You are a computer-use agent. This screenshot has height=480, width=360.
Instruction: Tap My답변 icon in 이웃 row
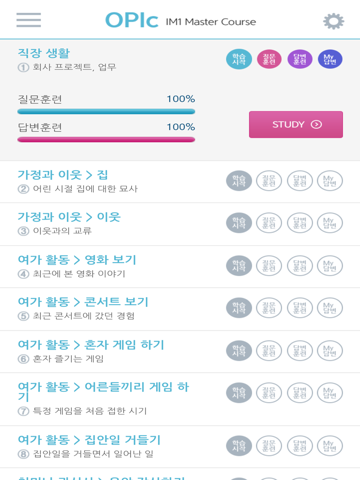point(330,223)
